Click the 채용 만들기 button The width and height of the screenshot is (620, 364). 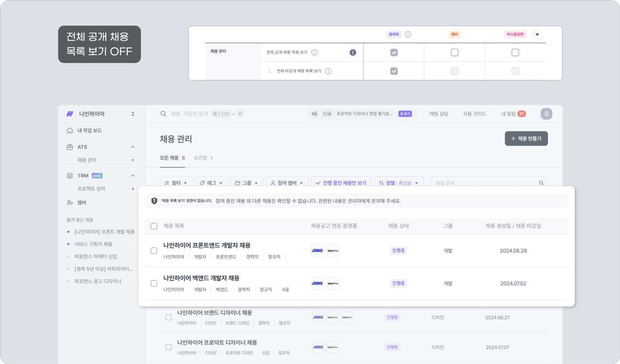click(x=526, y=139)
